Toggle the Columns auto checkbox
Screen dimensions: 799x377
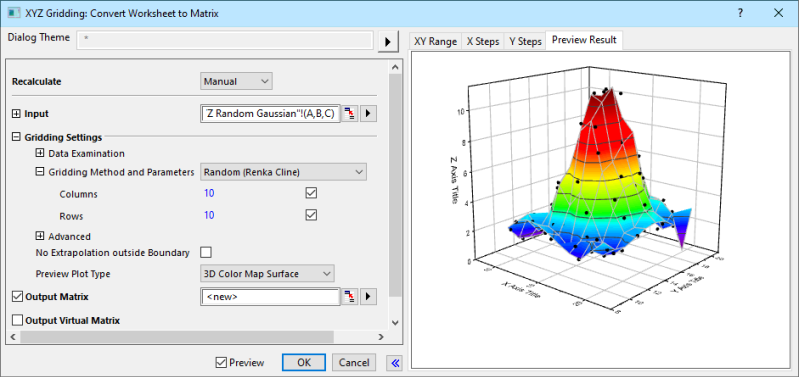tap(311, 194)
